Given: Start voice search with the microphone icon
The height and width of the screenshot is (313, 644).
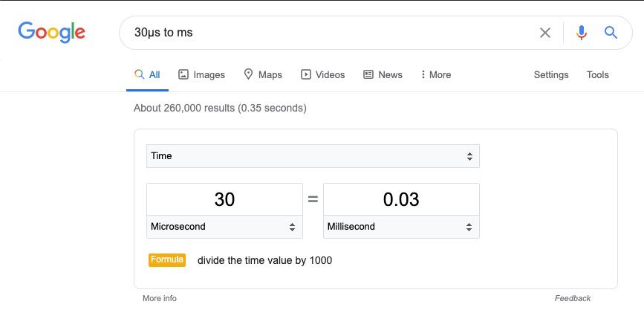Looking at the screenshot, I should tap(581, 33).
